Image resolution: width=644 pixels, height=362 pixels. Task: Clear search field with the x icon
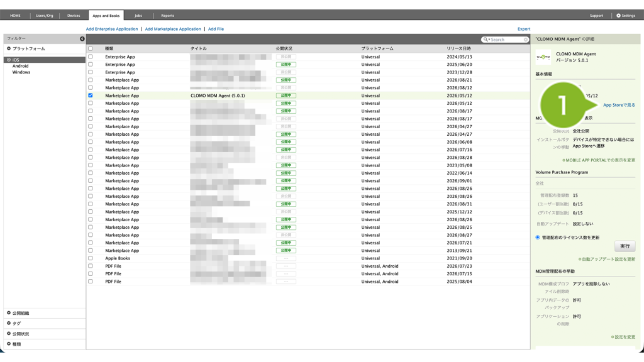point(525,40)
